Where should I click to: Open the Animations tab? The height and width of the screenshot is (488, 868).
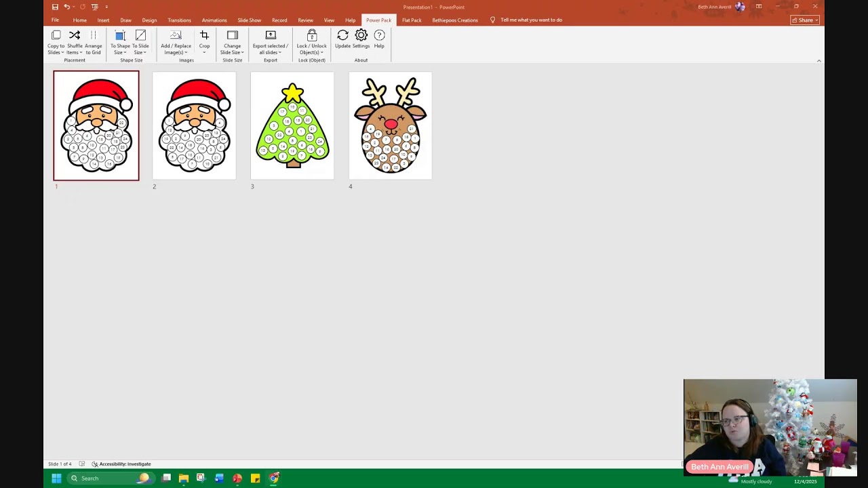click(x=214, y=20)
